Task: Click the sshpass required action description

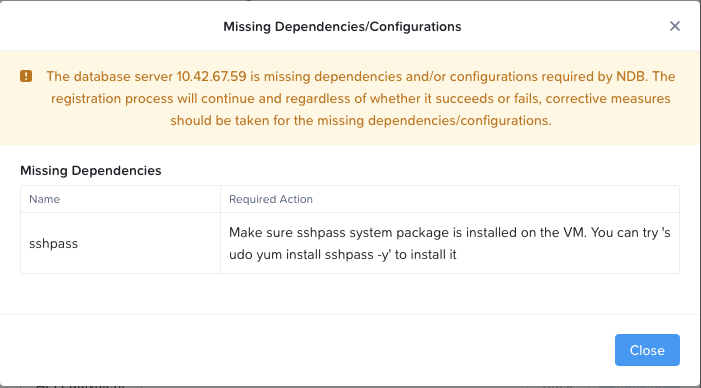Action: (450, 243)
